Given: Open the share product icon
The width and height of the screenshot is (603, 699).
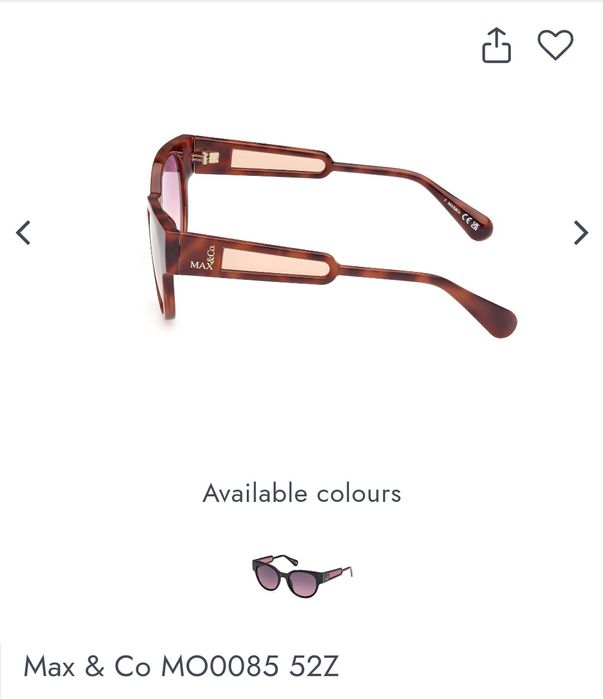Looking at the screenshot, I should click(x=496, y=45).
